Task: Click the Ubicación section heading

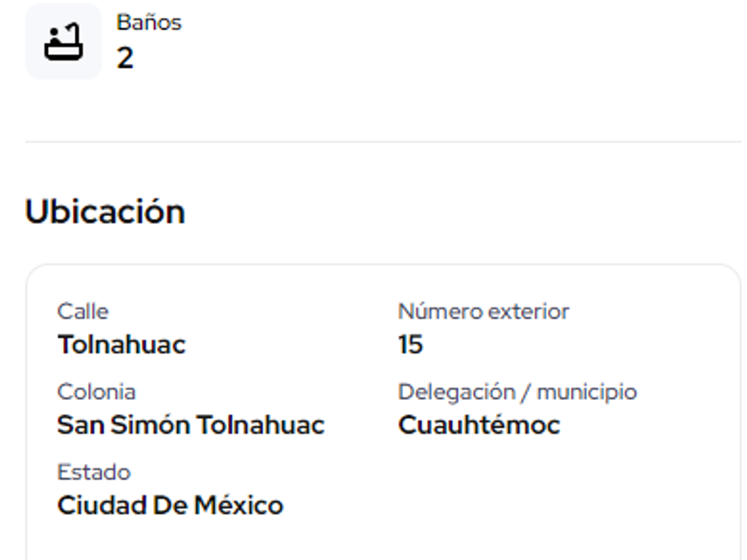Action: (x=105, y=212)
